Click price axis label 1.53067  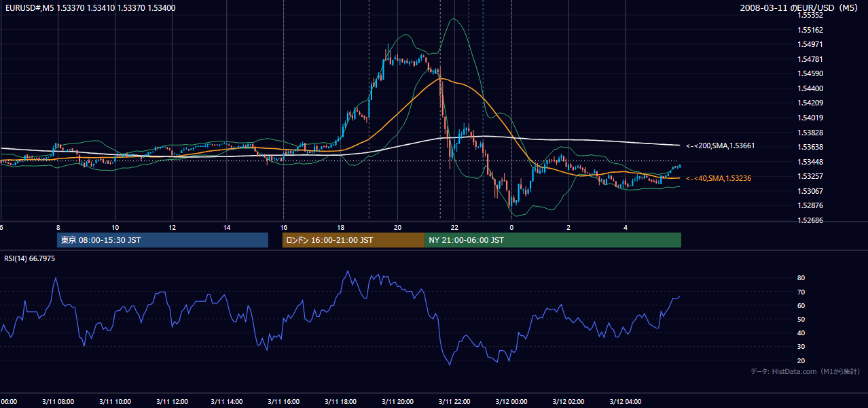coord(810,191)
